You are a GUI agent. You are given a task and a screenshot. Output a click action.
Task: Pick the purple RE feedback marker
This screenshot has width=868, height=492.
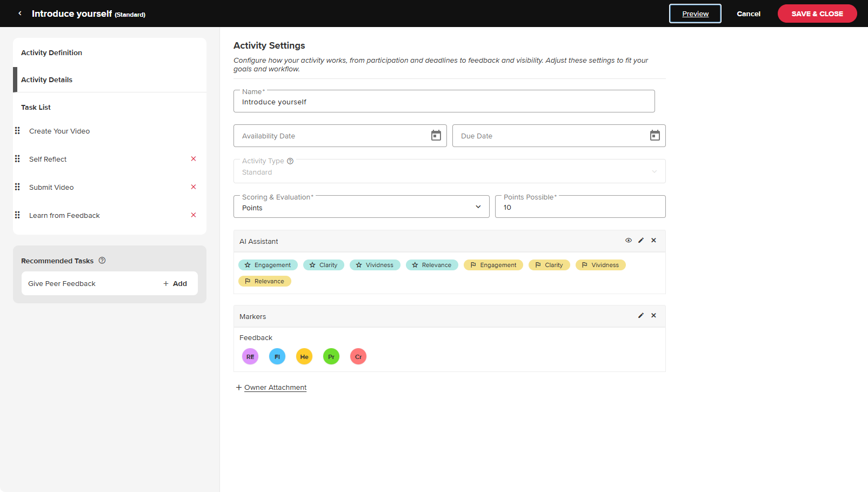[250, 357]
